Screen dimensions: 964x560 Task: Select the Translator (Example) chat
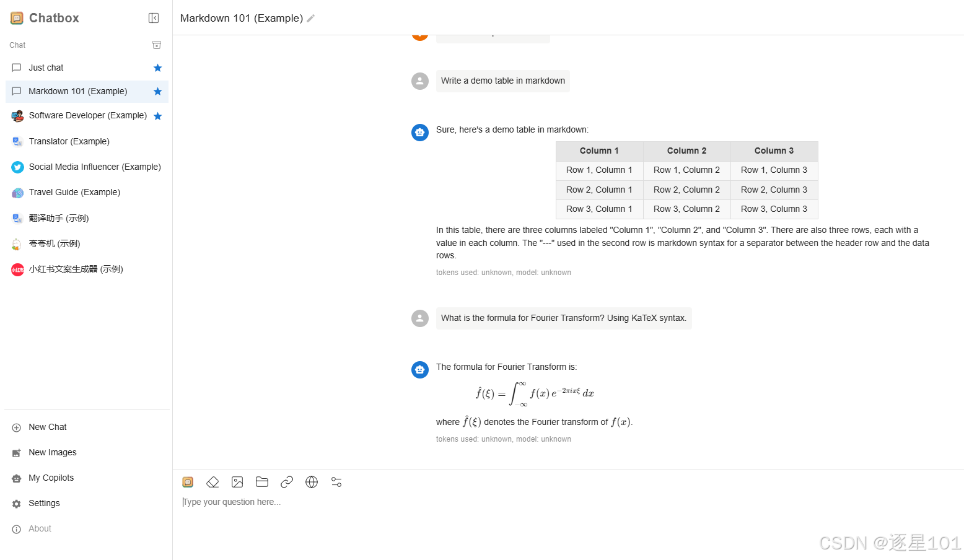click(87, 141)
